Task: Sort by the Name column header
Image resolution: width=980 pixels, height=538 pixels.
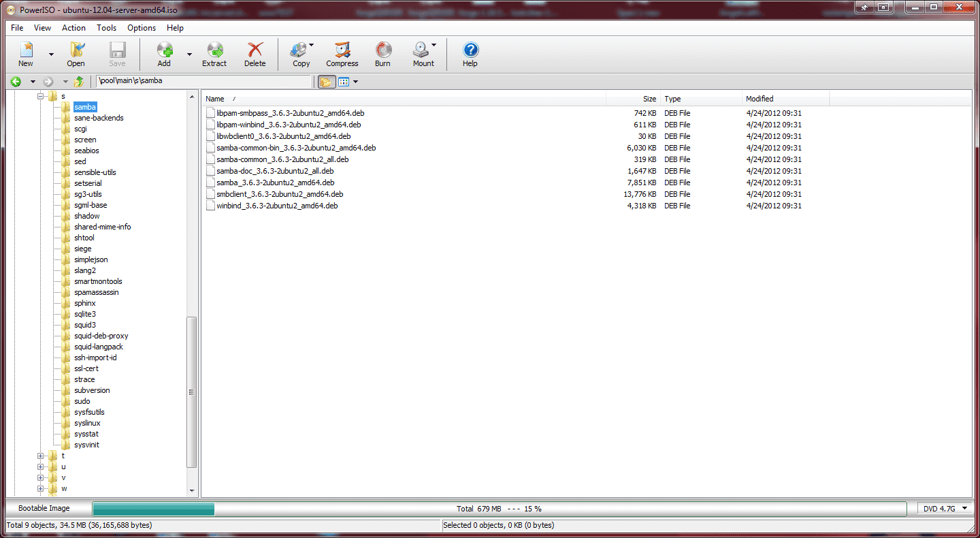Action: pos(404,99)
